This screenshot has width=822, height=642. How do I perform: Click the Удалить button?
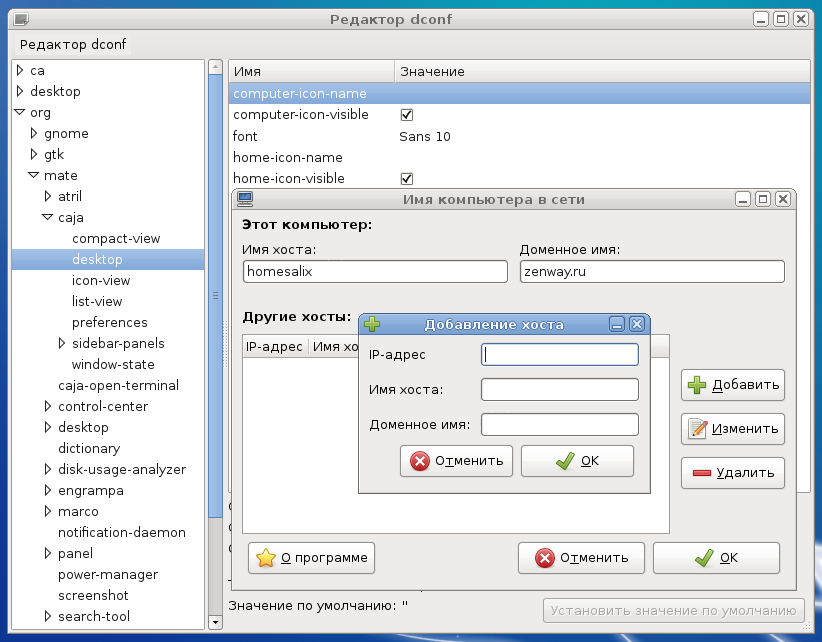733,473
